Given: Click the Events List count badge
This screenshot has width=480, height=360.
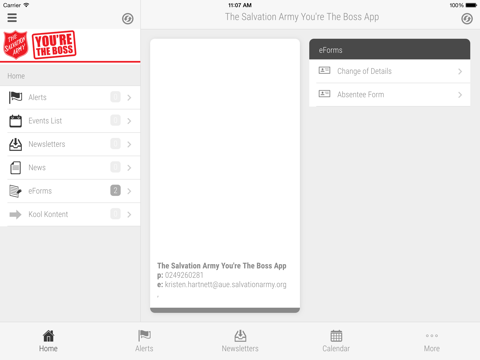Looking at the screenshot, I should coord(115,120).
